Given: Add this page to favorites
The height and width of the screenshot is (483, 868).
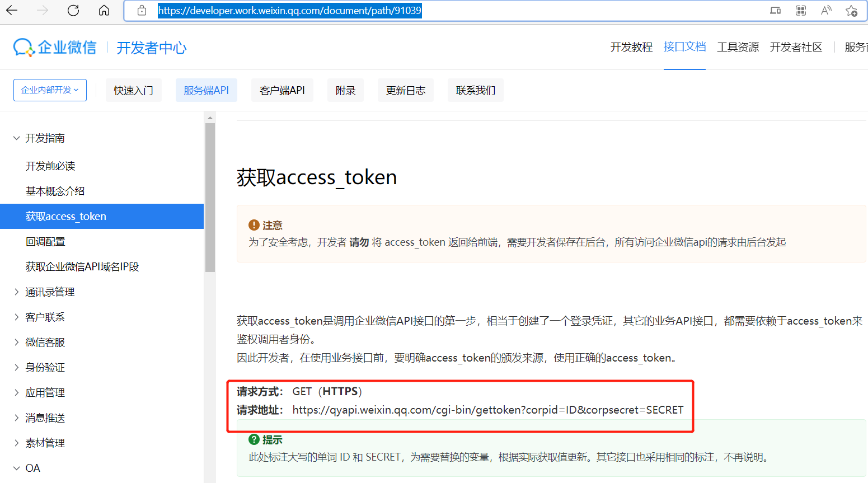Looking at the screenshot, I should [852, 11].
